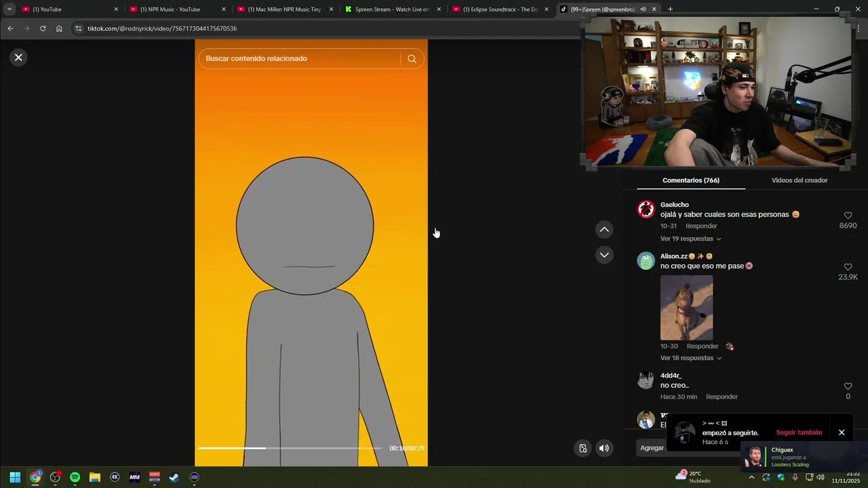This screenshot has height=488, width=868.
Task: Select the 'Comentarios (766)' tab
Action: tap(691, 180)
